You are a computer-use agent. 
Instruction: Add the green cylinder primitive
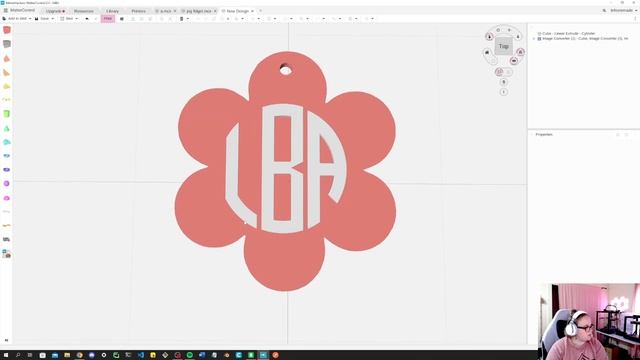click(x=7, y=114)
